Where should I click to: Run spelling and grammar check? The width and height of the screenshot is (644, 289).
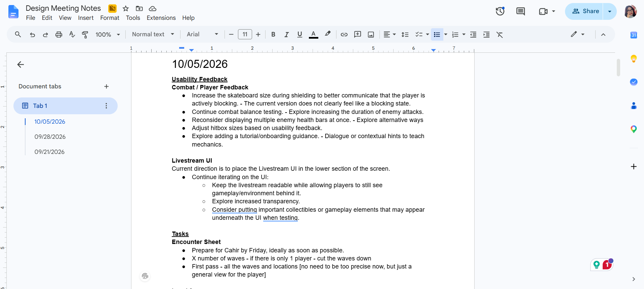pyautogui.click(x=72, y=34)
